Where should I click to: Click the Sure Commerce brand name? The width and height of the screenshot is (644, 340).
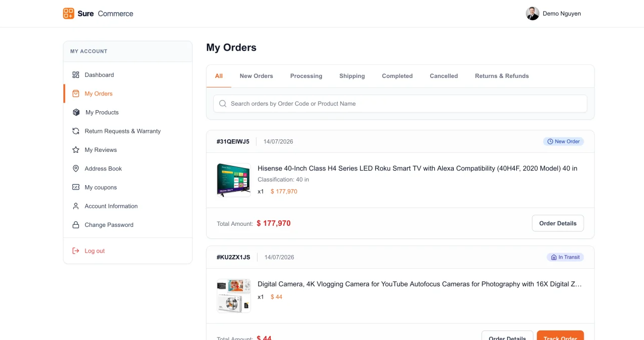106,14
